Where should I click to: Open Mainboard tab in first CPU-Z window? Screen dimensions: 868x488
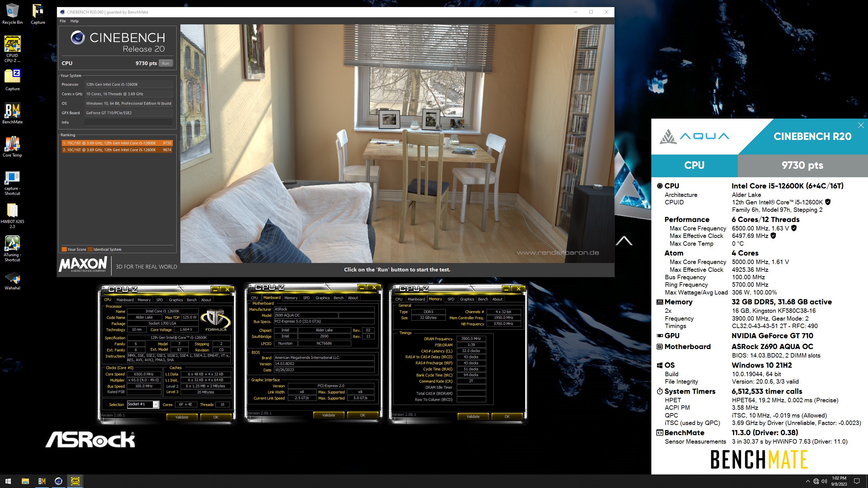pos(125,300)
